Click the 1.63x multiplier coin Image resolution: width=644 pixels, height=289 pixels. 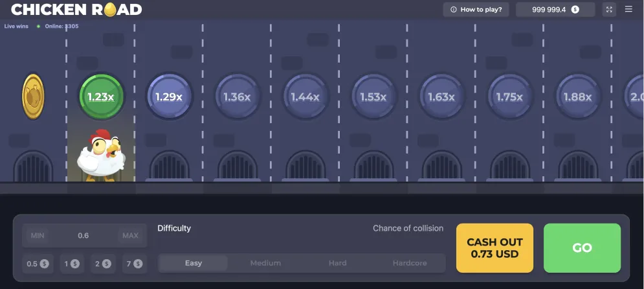tap(442, 97)
